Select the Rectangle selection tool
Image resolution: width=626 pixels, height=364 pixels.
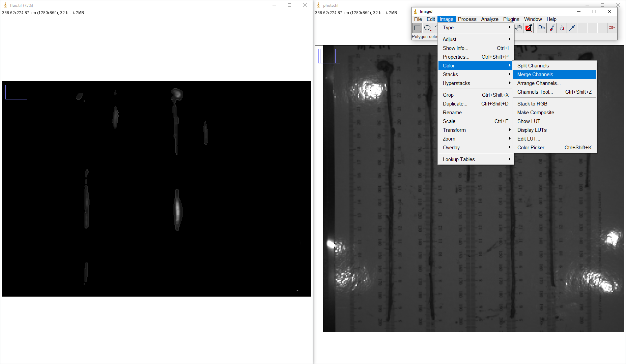[417, 28]
